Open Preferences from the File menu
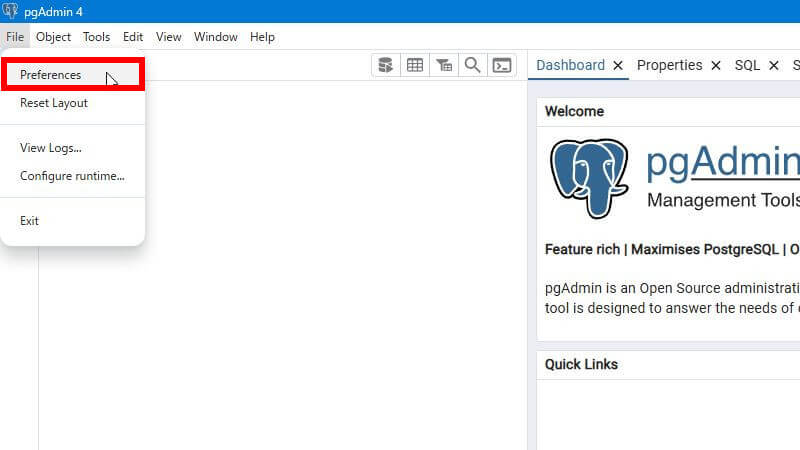800x450 pixels. point(73,75)
